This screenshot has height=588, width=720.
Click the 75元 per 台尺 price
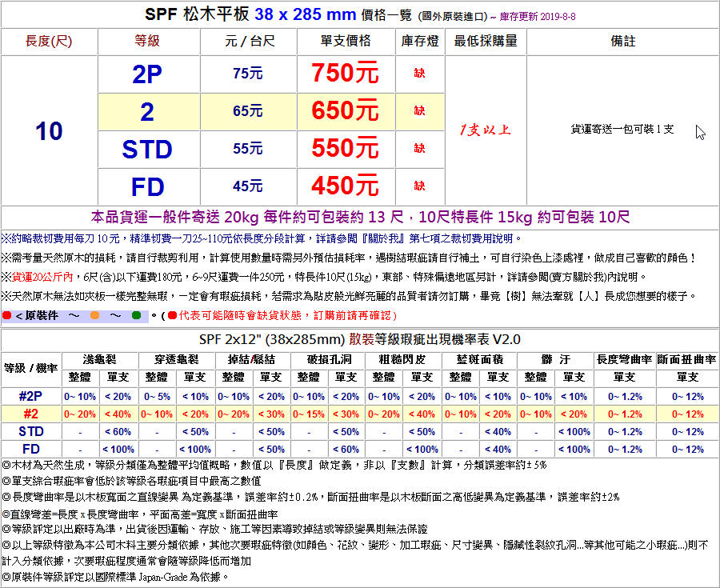[247, 74]
